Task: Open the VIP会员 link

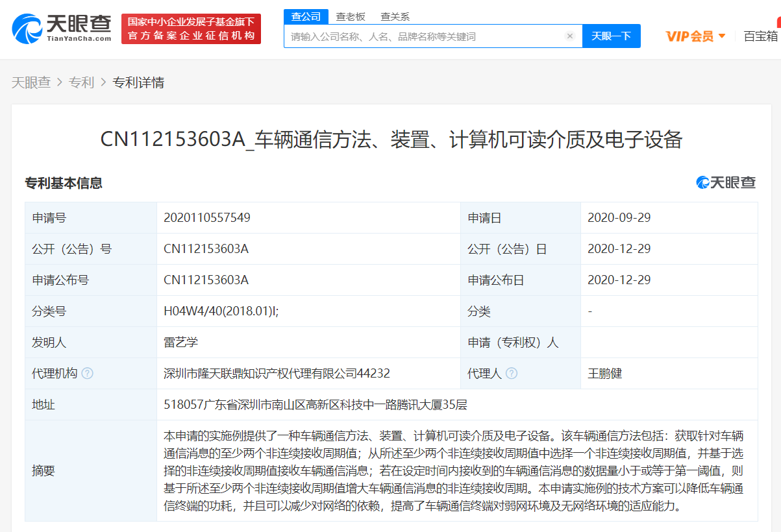Action: 689,36
